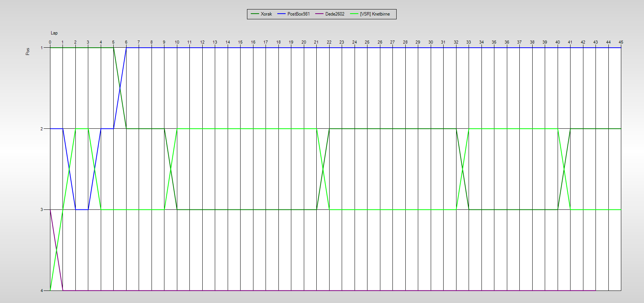Click position label 4 on the axis

coord(42,291)
